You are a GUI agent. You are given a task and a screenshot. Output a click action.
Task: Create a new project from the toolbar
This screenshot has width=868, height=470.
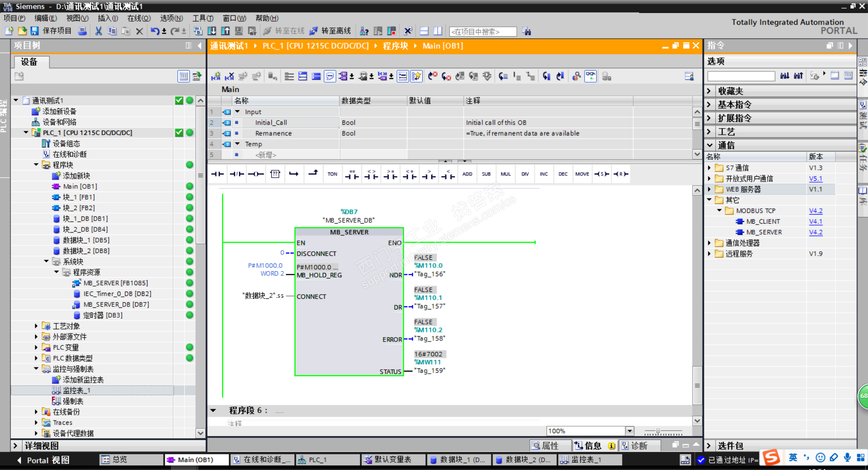pyautogui.click(x=9, y=31)
